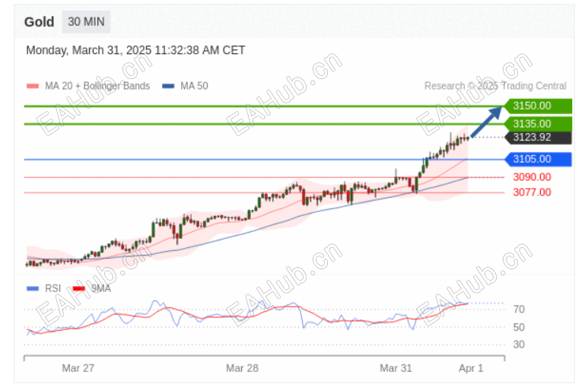The image size is (588, 391).
Task: Click the RSI 50 level label
Action: [x=519, y=327]
